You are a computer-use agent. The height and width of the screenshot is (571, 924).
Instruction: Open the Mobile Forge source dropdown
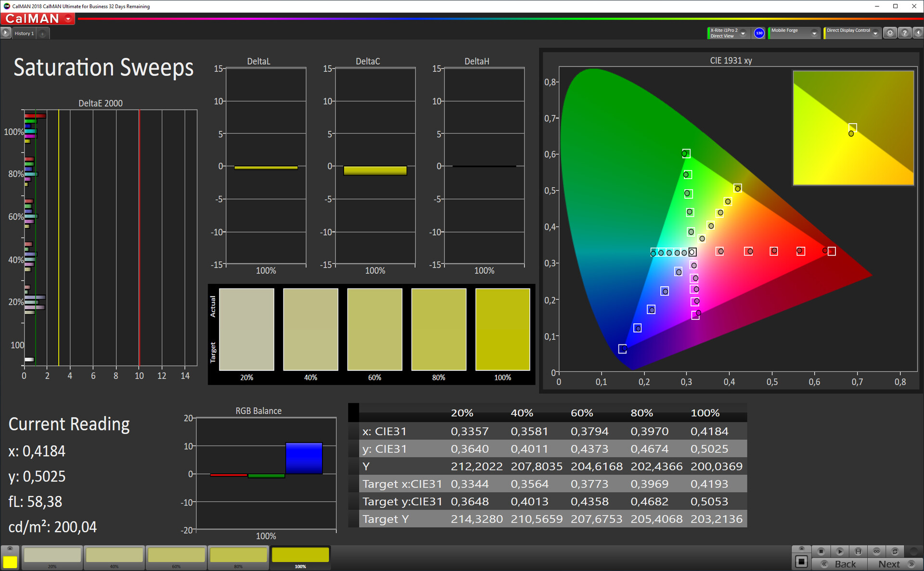click(814, 33)
